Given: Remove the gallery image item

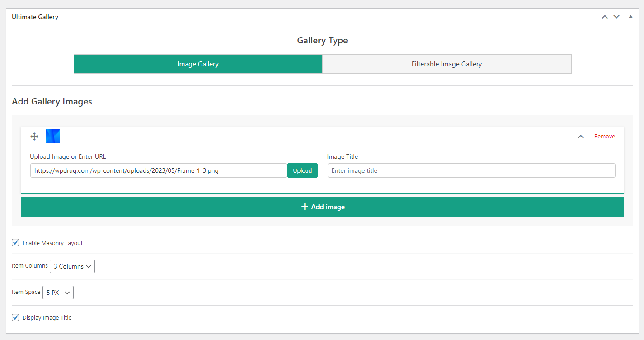Looking at the screenshot, I should click(x=604, y=137).
